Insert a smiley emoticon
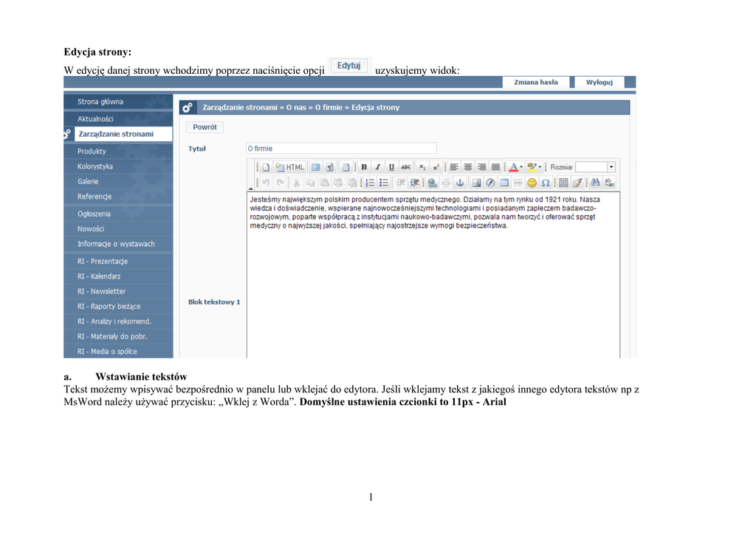The height and width of the screenshot is (535, 756). pyautogui.click(x=532, y=183)
